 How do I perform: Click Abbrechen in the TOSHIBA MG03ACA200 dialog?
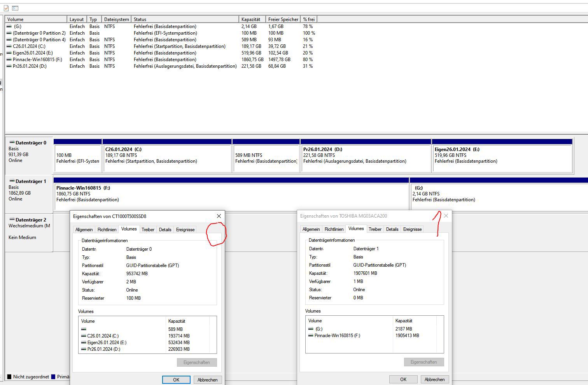434,379
